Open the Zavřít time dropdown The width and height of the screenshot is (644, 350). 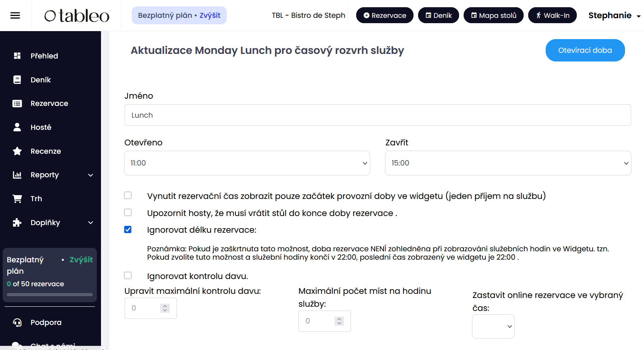tap(508, 163)
